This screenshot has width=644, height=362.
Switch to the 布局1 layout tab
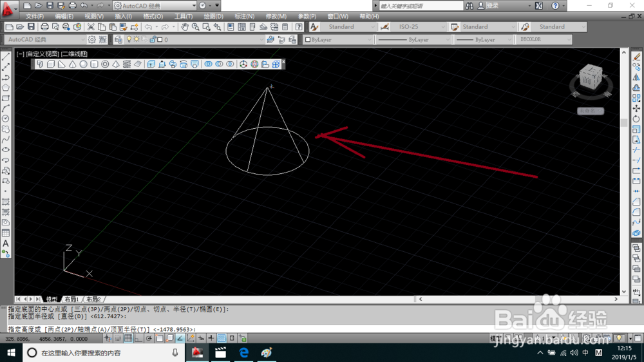tap(71, 299)
